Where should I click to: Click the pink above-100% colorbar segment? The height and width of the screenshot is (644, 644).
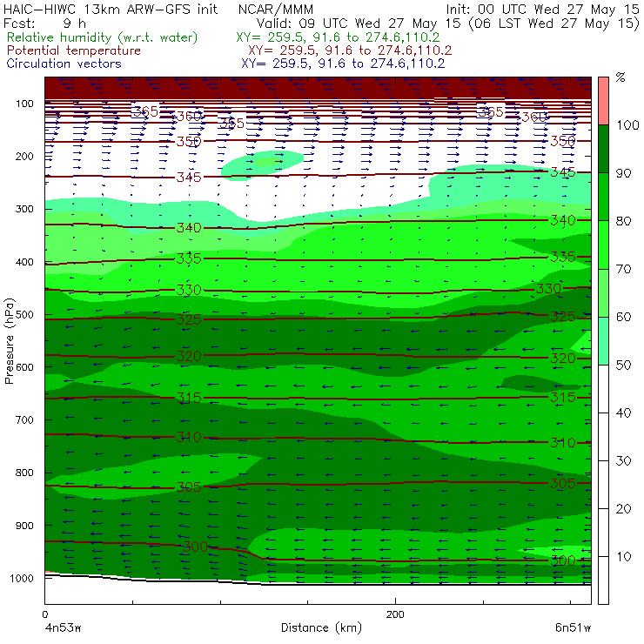click(603, 101)
